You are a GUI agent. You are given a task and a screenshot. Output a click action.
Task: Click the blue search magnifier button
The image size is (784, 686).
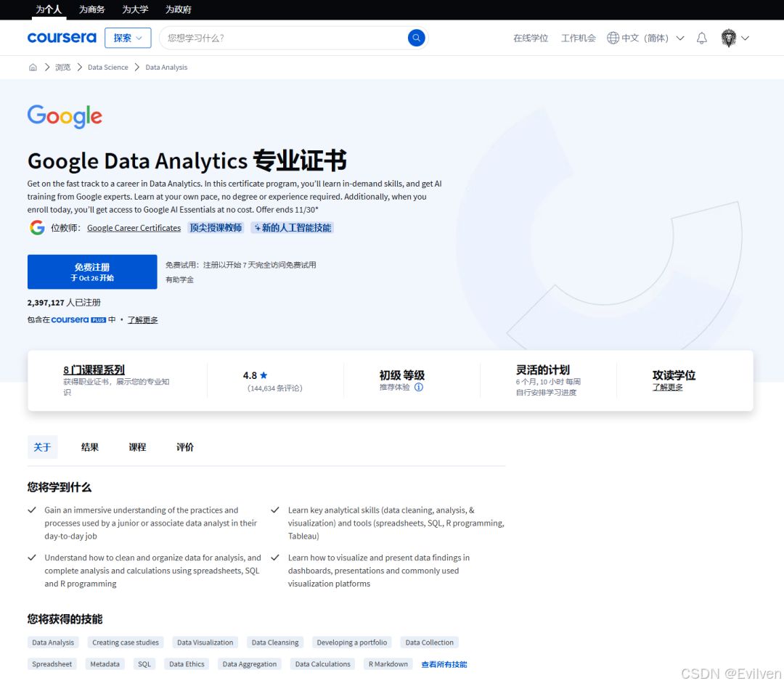tap(416, 38)
